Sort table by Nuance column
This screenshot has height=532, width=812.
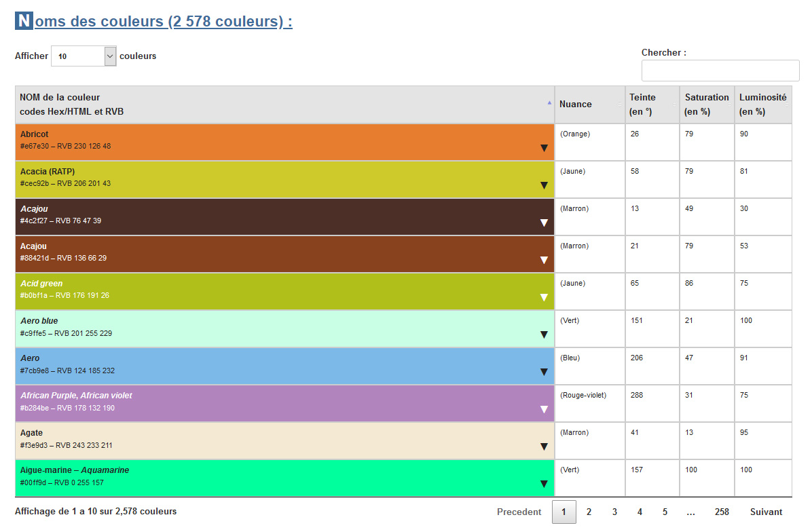pyautogui.click(x=589, y=104)
